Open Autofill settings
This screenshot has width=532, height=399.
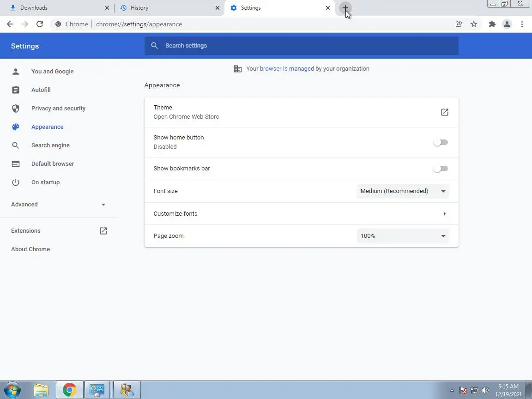(41, 90)
